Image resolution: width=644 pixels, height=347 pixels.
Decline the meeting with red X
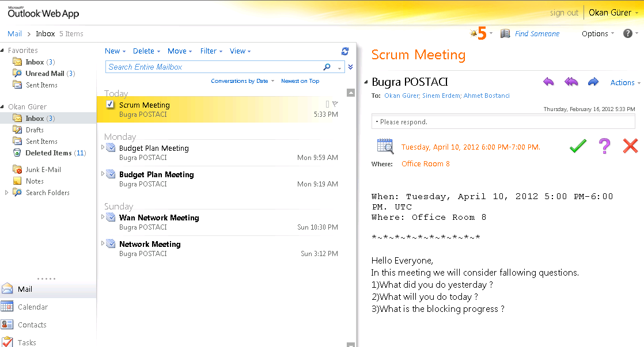(630, 146)
